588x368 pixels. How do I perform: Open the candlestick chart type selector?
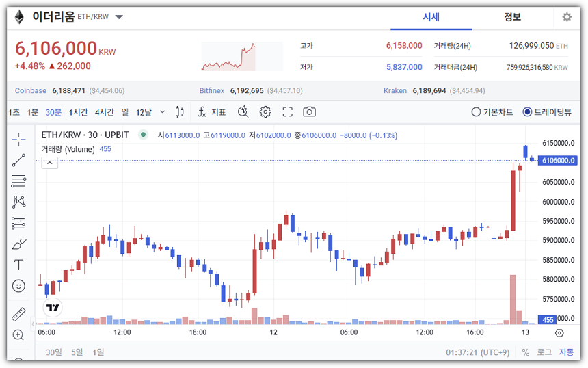(x=180, y=111)
